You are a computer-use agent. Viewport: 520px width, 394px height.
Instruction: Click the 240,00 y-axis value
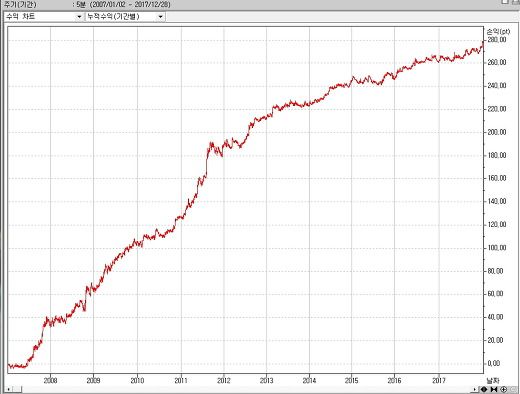497,86
